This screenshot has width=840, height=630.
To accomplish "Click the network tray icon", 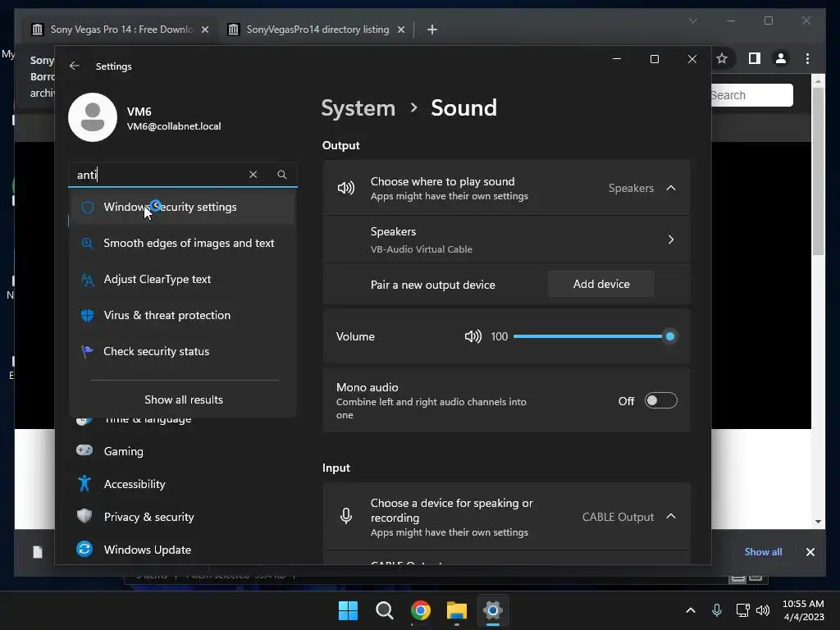I will coord(742,610).
